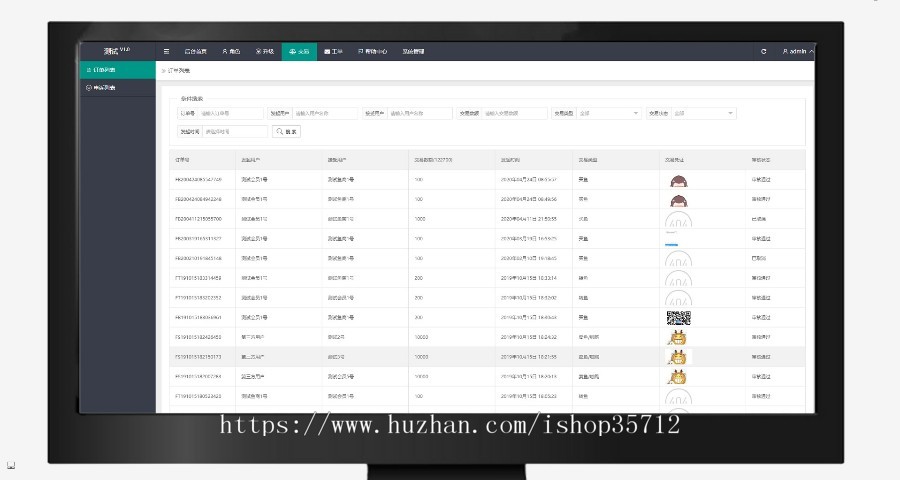
Task: Open cat image thumbnail in 18:24:32 row
Action: pos(678,338)
